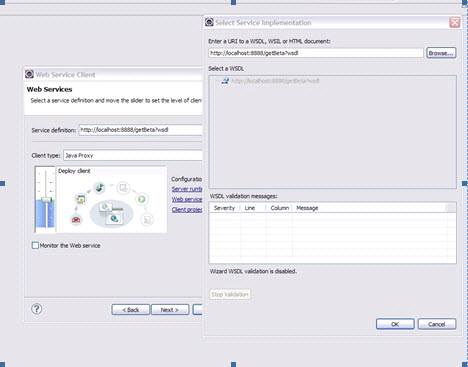The width and height of the screenshot is (468, 367).
Task: Click the 'Wizard WSDL validation is disabled.' text
Action: click(x=253, y=271)
